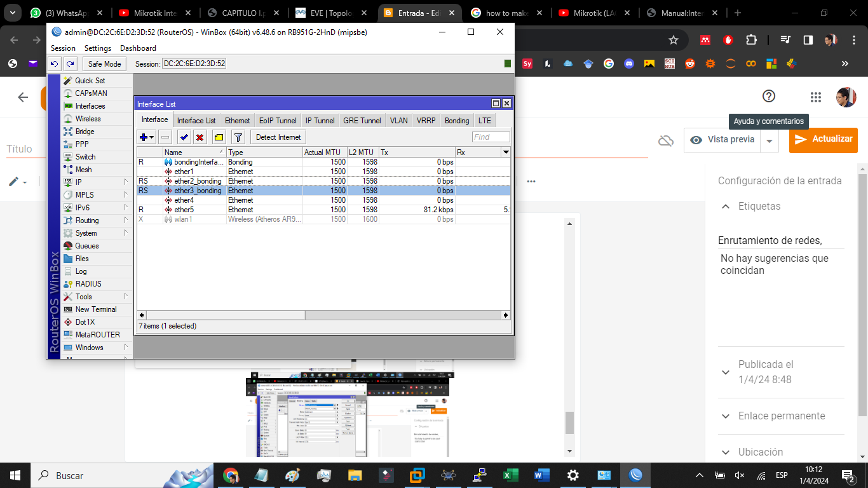
Task: Click Chrome bookmark star icon
Action: pyautogui.click(x=674, y=39)
